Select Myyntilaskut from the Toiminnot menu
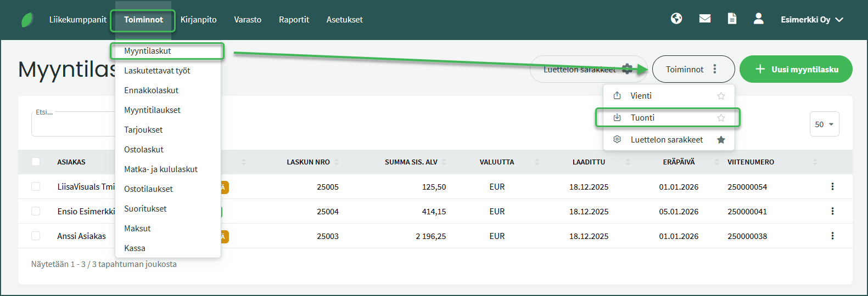868x296 pixels. pyautogui.click(x=148, y=51)
